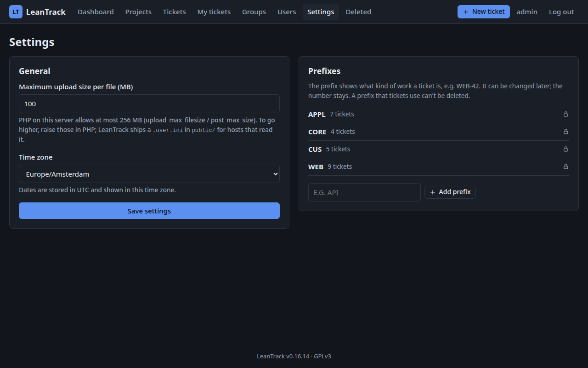The height and width of the screenshot is (368, 588).
Task: Click the Add prefix button
Action: pyautogui.click(x=450, y=192)
